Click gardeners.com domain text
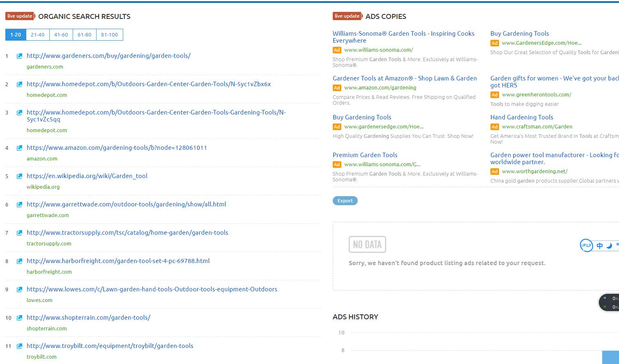The image size is (619, 364). [45, 67]
